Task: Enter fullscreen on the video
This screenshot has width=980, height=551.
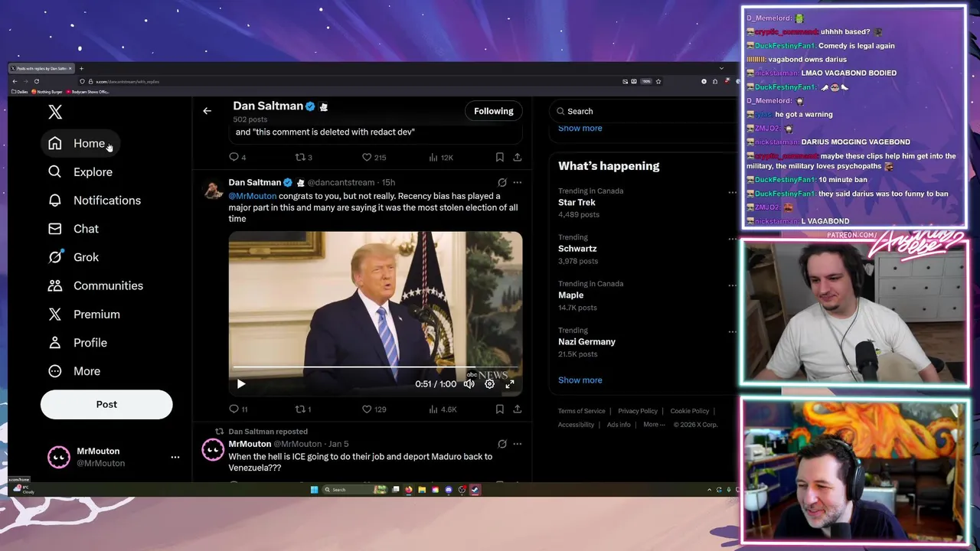Action: tap(510, 384)
